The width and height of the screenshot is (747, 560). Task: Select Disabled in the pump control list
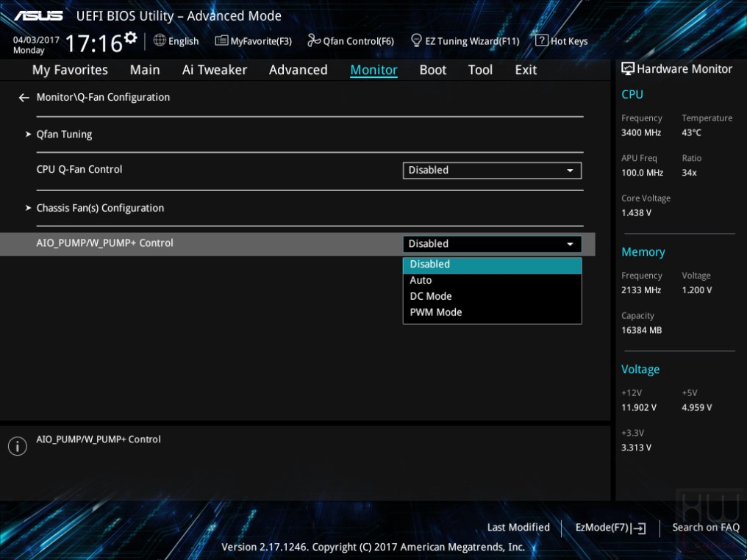point(492,265)
